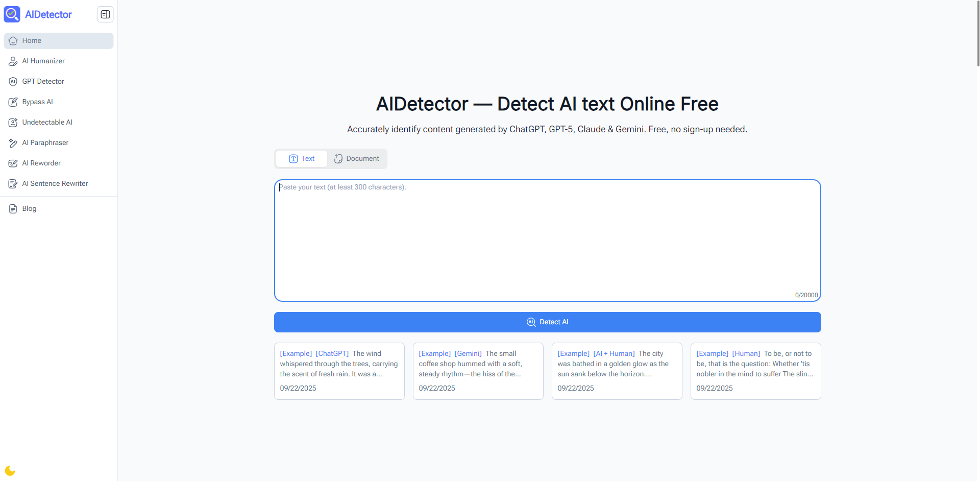Click the page vertical scrollbar
980x481 pixels.
(977, 33)
